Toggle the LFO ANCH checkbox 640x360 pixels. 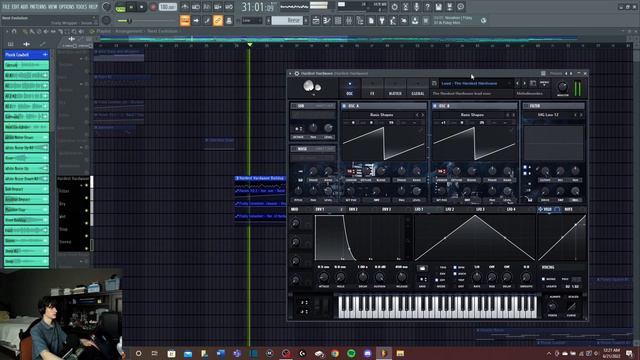pos(455,274)
